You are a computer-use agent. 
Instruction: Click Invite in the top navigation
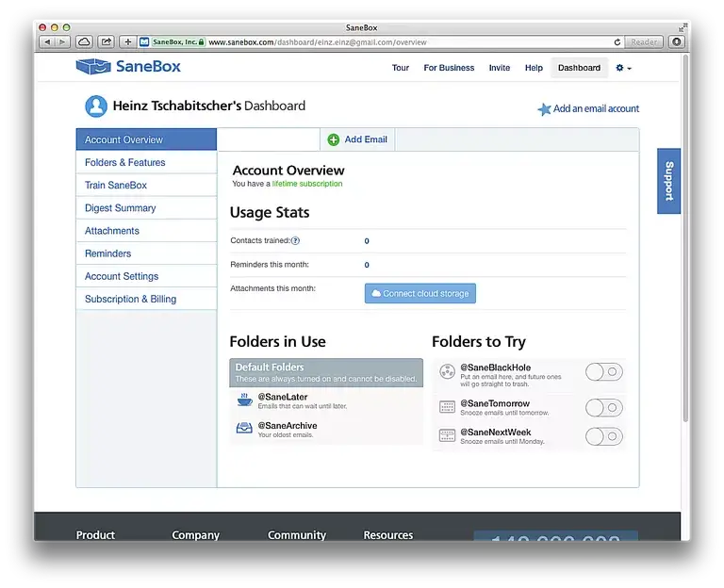(499, 68)
